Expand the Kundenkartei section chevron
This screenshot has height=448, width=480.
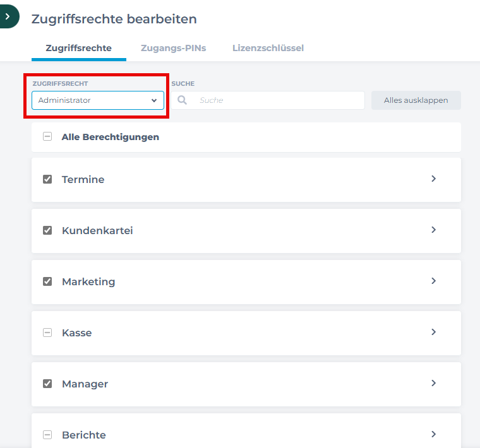click(433, 230)
